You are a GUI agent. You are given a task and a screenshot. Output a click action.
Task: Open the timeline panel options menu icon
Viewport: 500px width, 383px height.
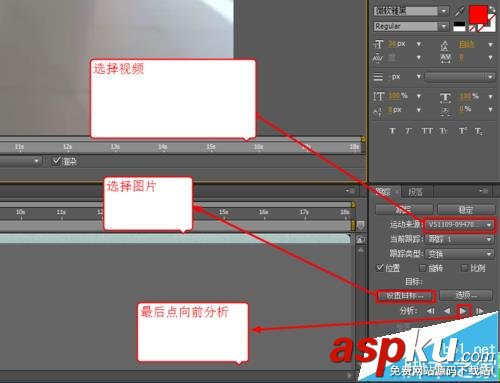350,191
